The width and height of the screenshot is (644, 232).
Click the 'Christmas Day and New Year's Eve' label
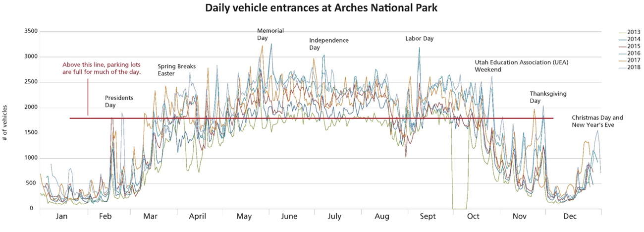point(597,121)
